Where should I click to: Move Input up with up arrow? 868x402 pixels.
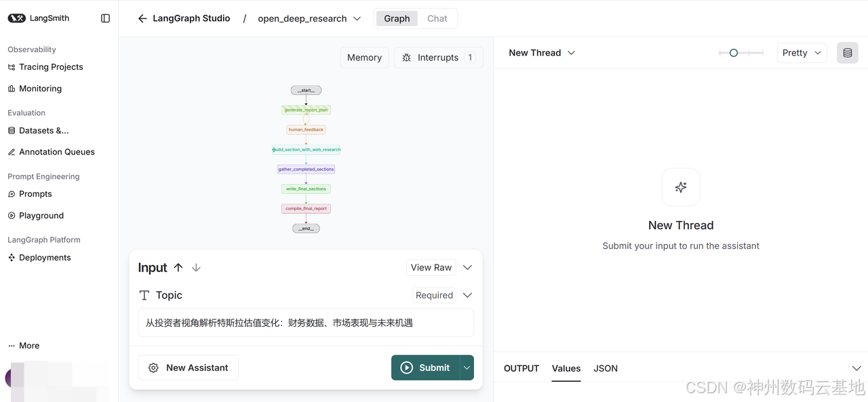tap(178, 268)
